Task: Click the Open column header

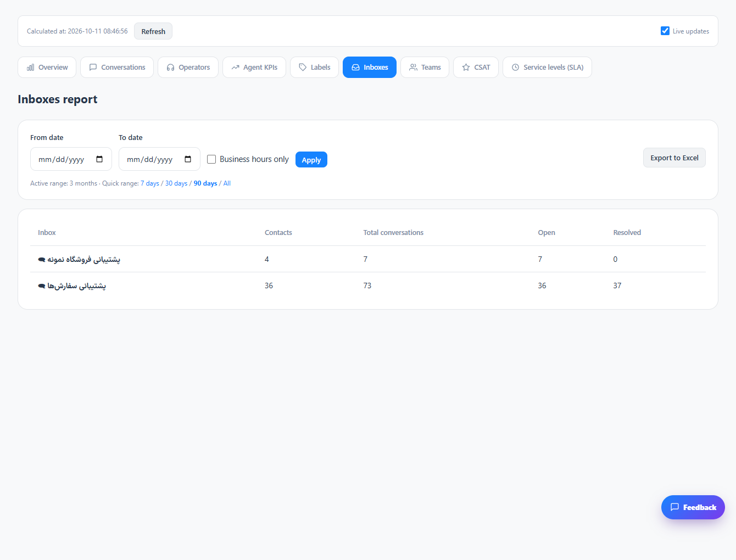Action: [547, 233]
